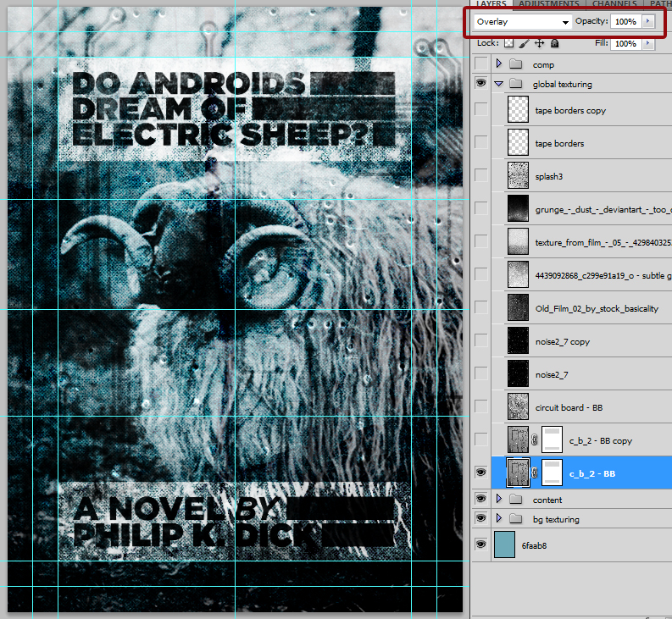672x619 pixels.
Task: Select the 'circuit board - BB' layer name
Action: pyautogui.click(x=569, y=408)
